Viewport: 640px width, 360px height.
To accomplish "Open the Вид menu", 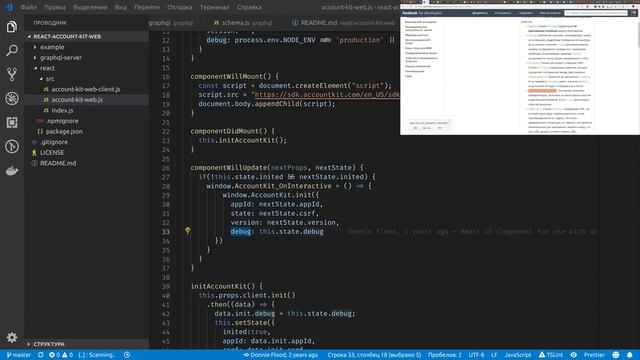I will (x=121, y=7).
